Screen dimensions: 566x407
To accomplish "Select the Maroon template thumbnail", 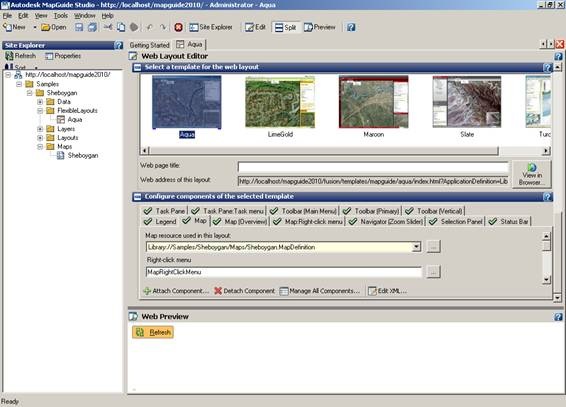I will [x=374, y=102].
